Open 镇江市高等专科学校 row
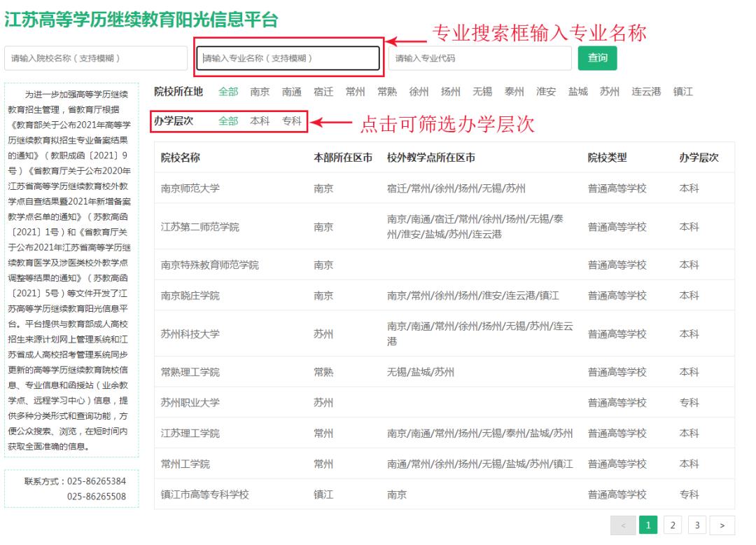 444,495
